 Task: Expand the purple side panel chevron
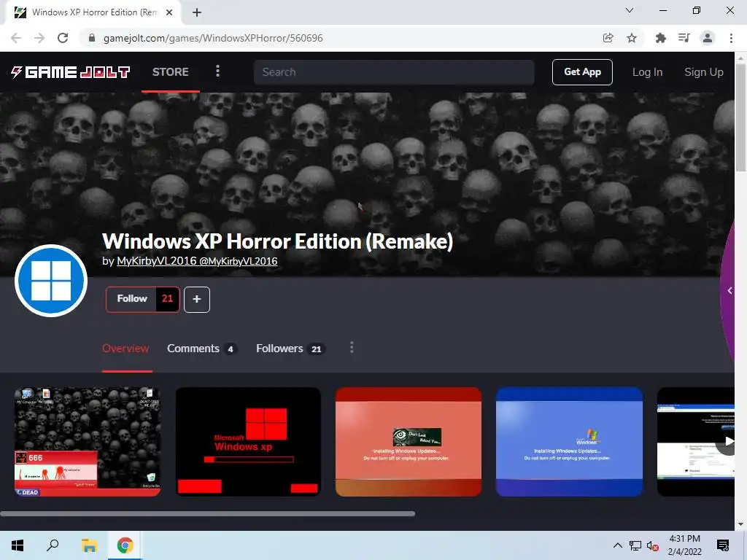click(729, 290)
